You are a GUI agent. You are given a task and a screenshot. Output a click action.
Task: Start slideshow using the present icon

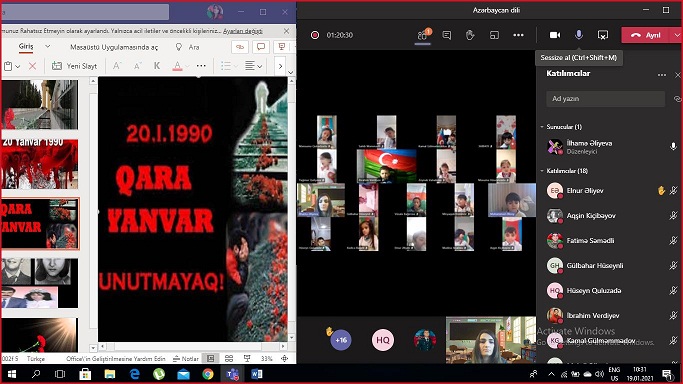click(282, 47)
